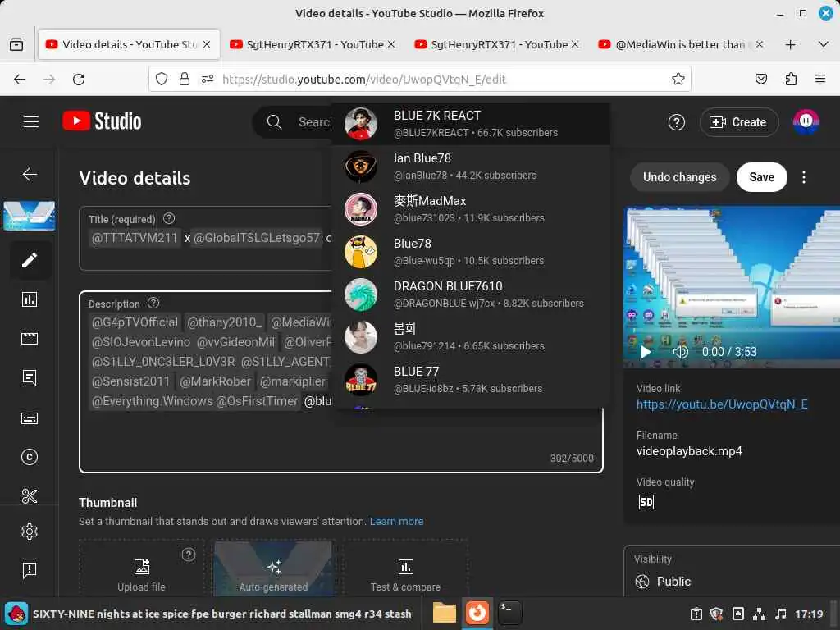The image size is (840, 630).
Task: Click the video thumbnail in the sidebar
Action: 29,216
